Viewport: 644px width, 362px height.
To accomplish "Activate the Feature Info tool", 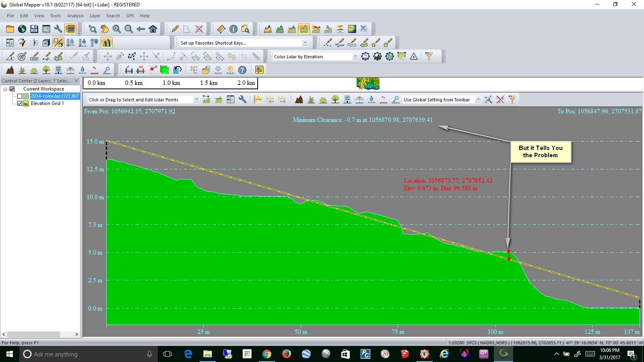I will pos(233,29).
